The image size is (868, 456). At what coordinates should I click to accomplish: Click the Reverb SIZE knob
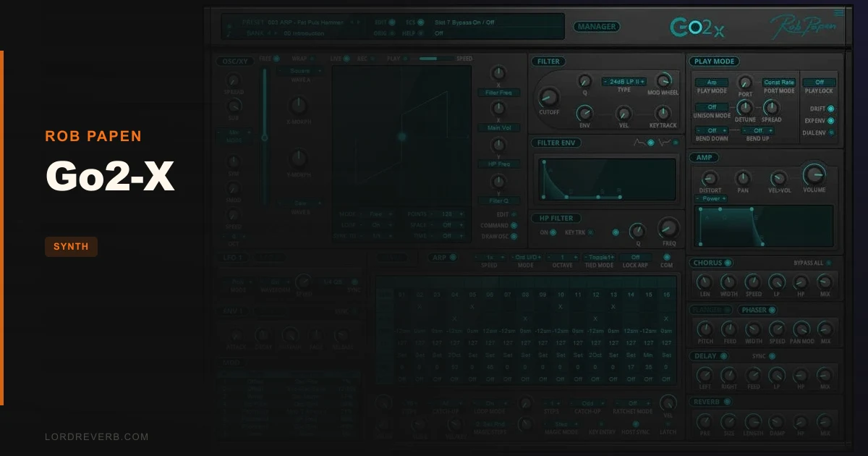point(728,421)
